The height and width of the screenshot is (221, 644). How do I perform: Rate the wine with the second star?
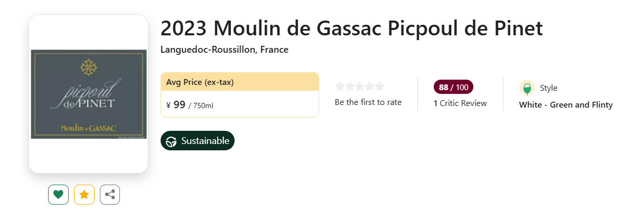[x=350, y=87]
